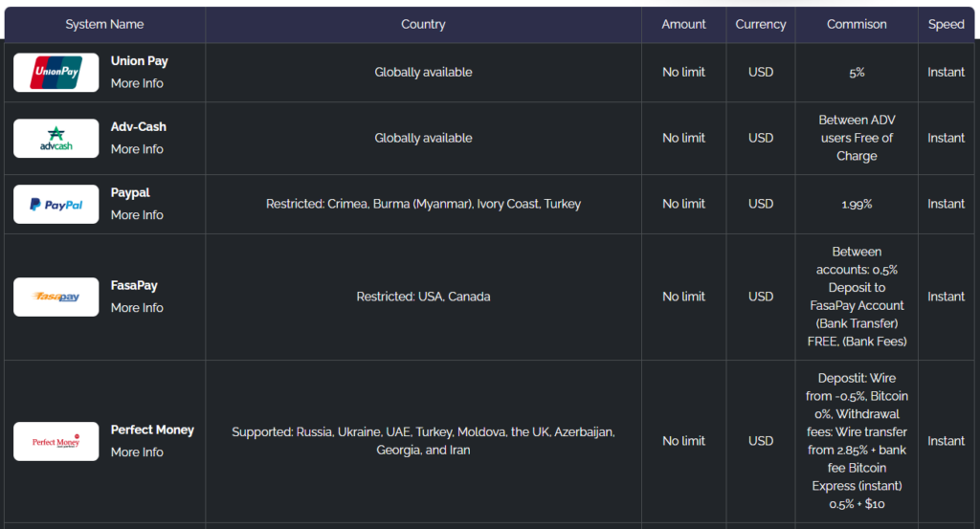The height and width of the screenshot is (529, 980).
Task: Click the advcash logo
Action: 56,138
